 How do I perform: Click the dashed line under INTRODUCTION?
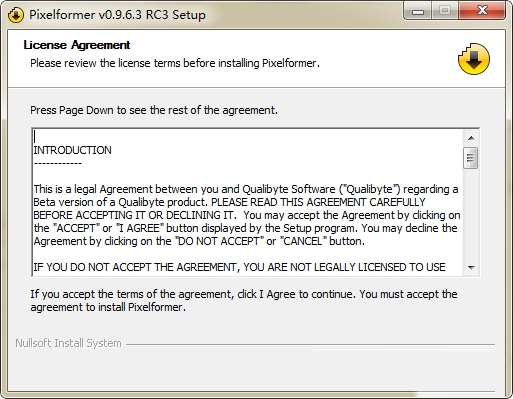click(58, 163)
